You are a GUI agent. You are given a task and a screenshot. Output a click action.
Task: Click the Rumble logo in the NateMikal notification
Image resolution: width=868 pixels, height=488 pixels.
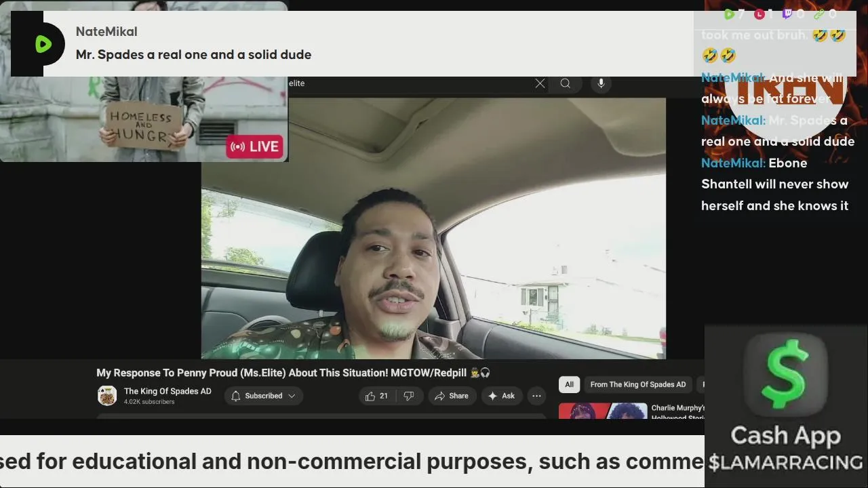click(43, 45)
